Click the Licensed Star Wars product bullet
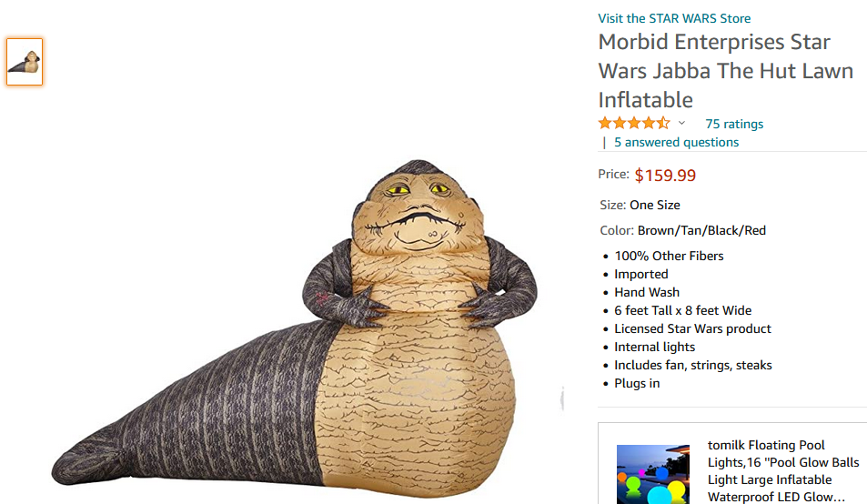The width and height of the screenshot is (867, 504). (x=692, y=328)
